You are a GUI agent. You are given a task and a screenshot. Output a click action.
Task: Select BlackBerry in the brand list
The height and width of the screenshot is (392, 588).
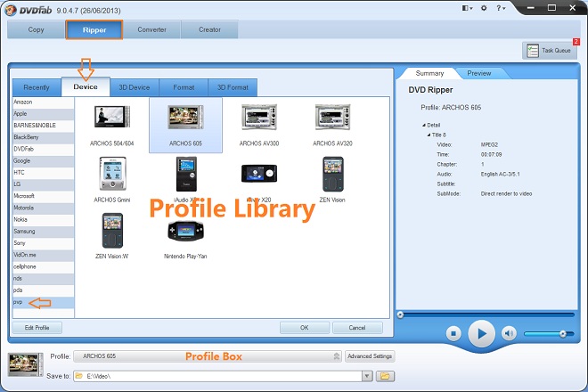43,137
